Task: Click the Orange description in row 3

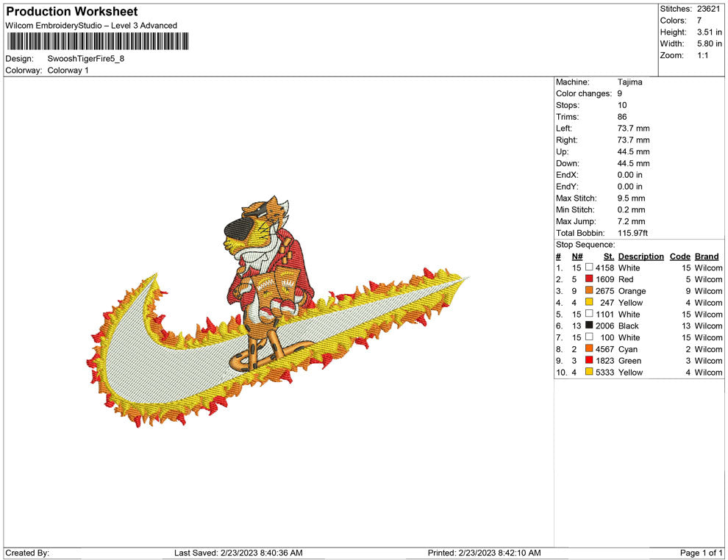Action: coord(632,291)
